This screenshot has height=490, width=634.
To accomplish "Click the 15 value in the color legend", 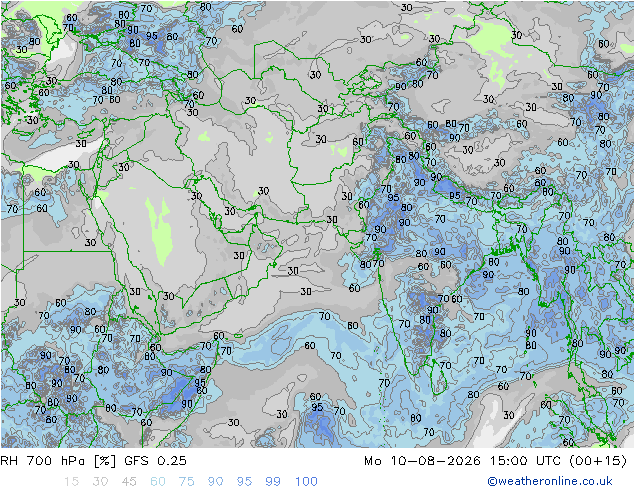I will click(x=71, y=482).
